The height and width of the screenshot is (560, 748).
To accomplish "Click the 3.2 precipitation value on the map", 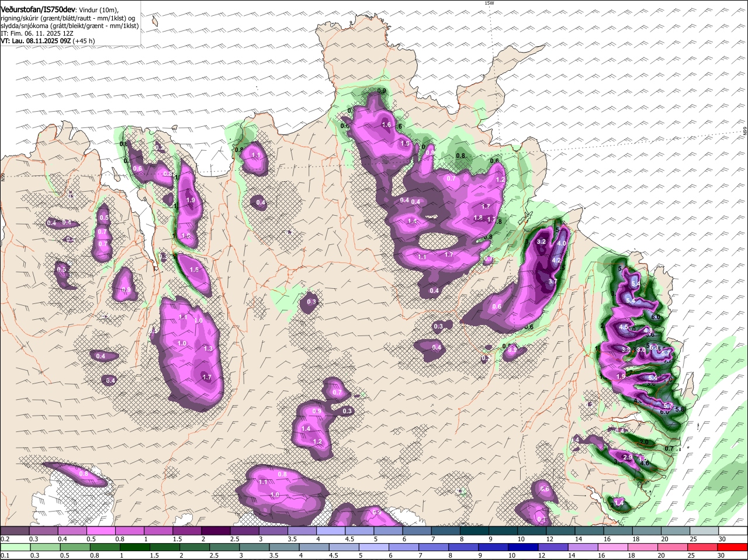I will click(x=541, y=241).
